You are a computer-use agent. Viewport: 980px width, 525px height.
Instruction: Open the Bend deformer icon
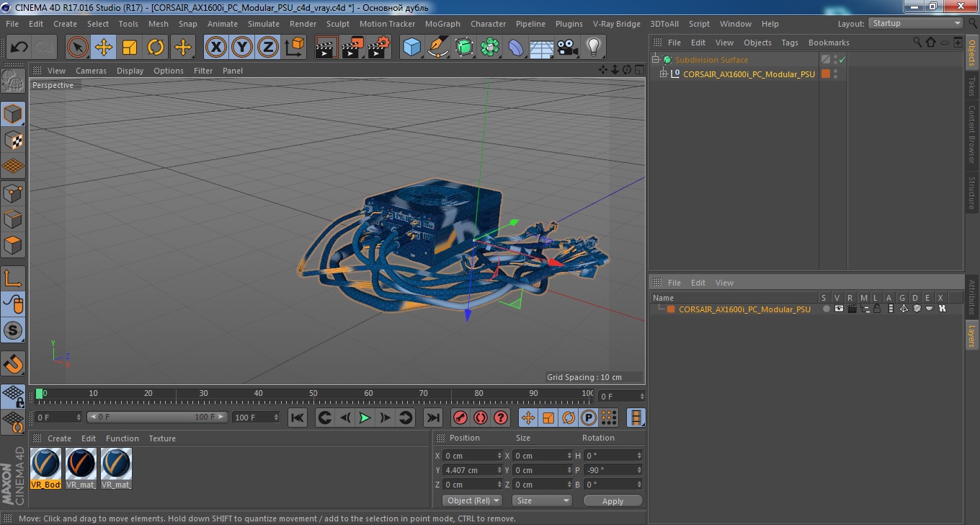(516, 48)
